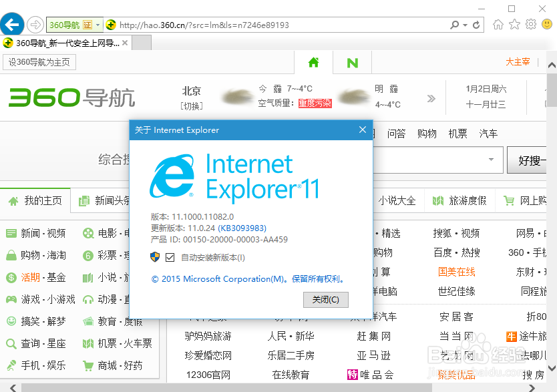Go back with the browser back arrow
Image resolution: width=557 pixels, height=392 pixels.
point(12,25)
